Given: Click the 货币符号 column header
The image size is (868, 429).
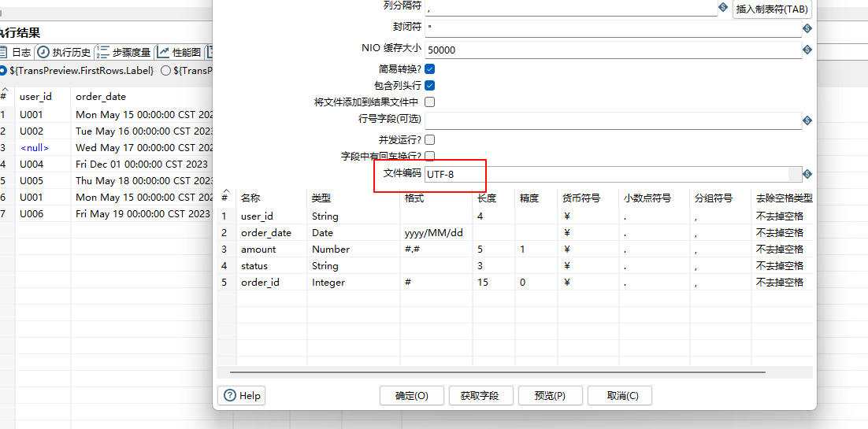Looking at the screenshot, I should pos(588,198).
